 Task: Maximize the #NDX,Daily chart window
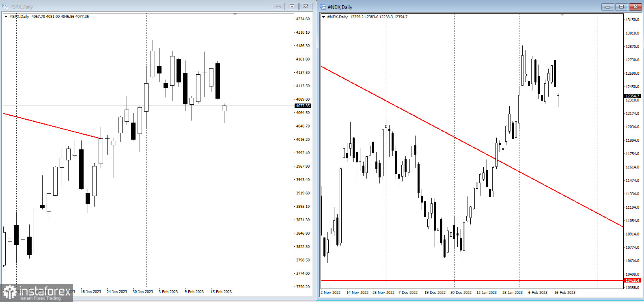[x=621, y=7]
